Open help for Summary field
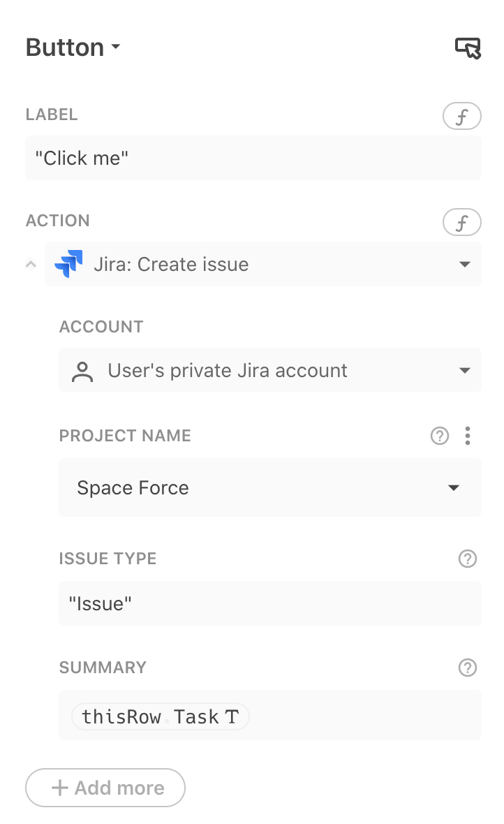Image resolution: width=504 pixels, height=824 pixels. click(468, 668)
